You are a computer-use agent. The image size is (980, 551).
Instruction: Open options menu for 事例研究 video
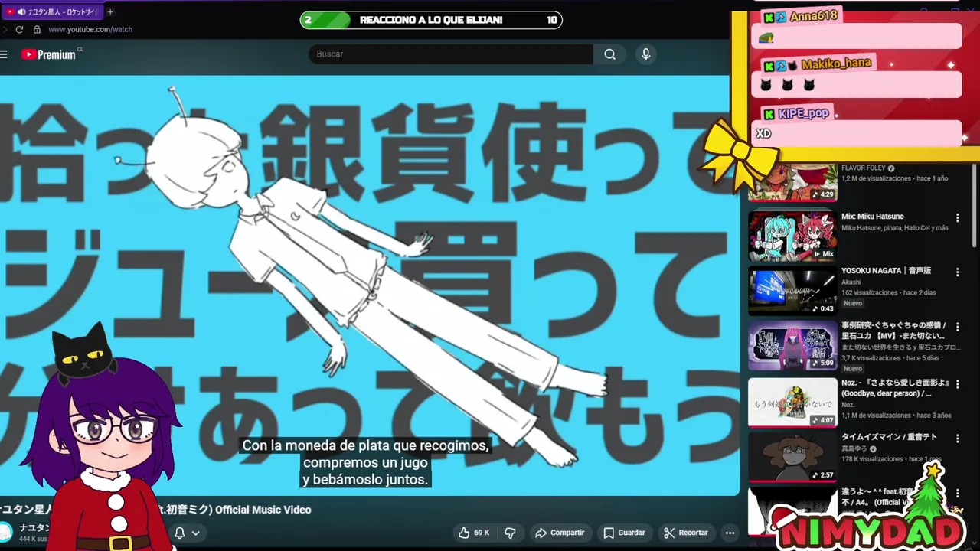click(957, 327)
